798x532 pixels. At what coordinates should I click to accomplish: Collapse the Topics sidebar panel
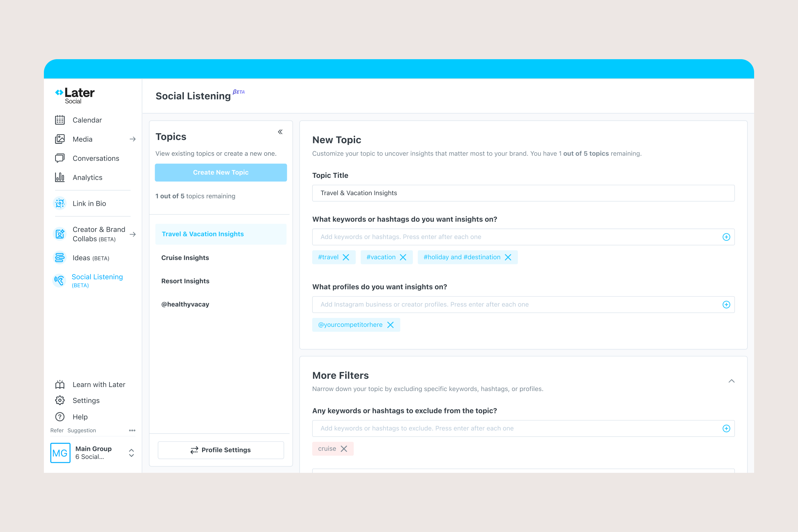coord(280,132)
